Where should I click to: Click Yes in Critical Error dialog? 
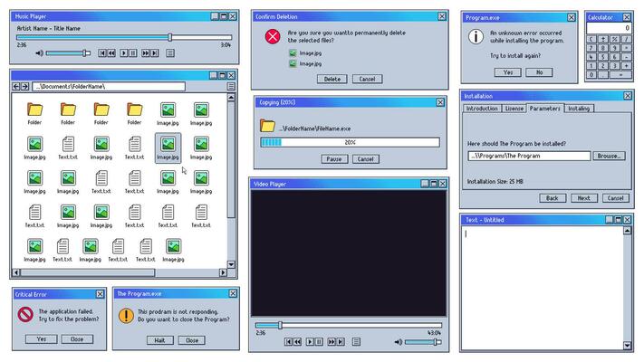(42, 339)
